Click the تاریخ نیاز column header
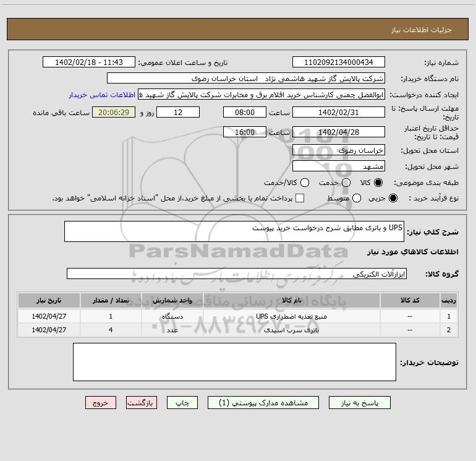Image resolution: width=476 pixels, height=461 pixels. [49, 301]
